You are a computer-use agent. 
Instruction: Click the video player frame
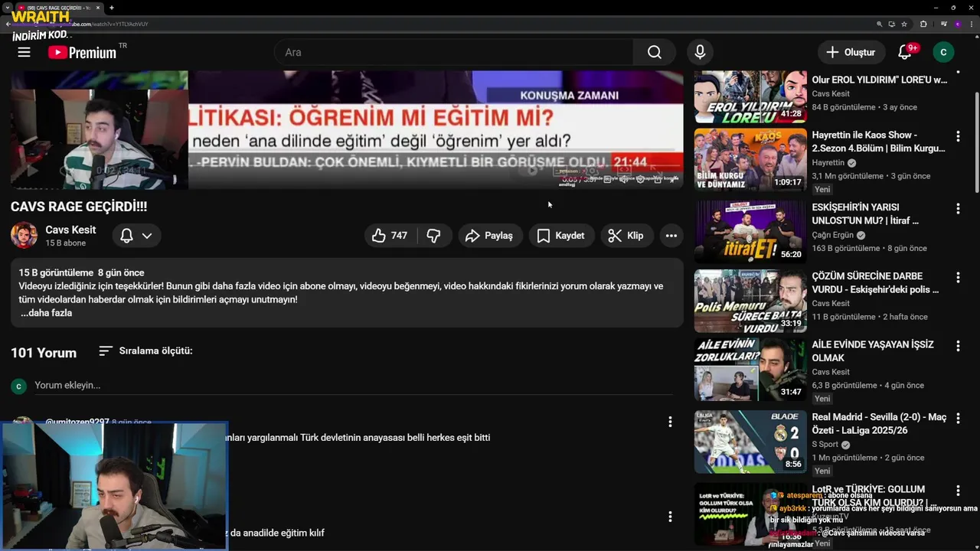tap(347, 130)
